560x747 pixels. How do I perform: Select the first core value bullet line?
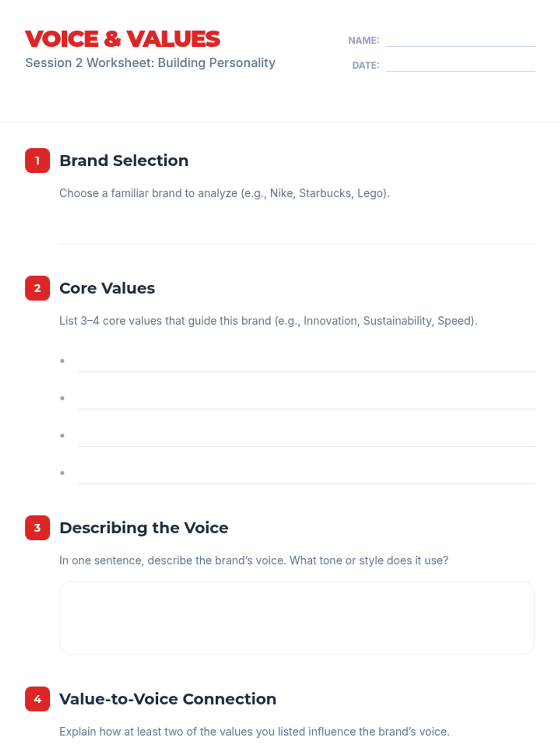tap(307, 362)
